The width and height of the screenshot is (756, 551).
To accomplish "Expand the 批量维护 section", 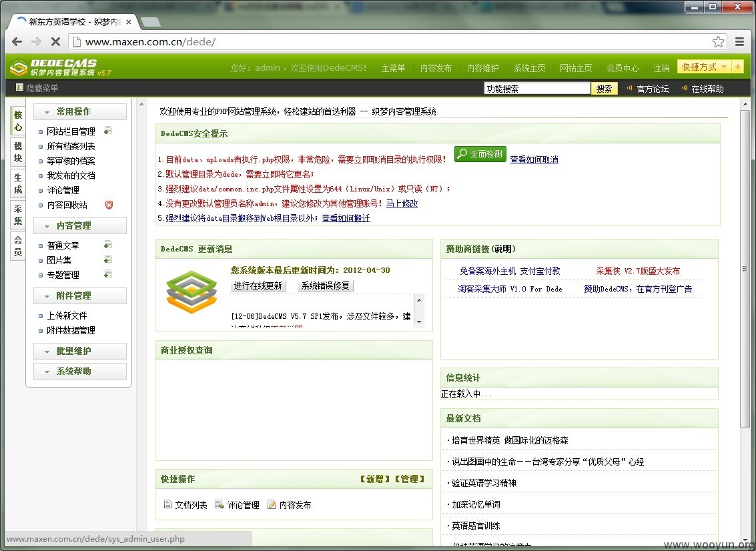I will 80,351.
